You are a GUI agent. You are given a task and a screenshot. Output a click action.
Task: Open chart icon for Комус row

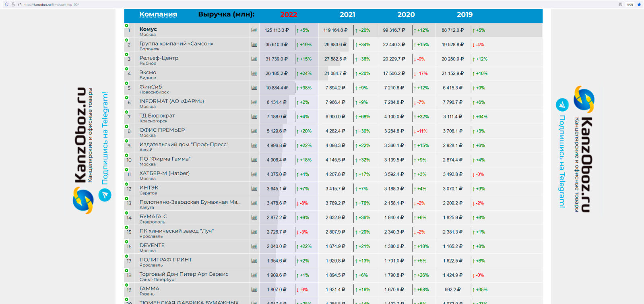254,30
